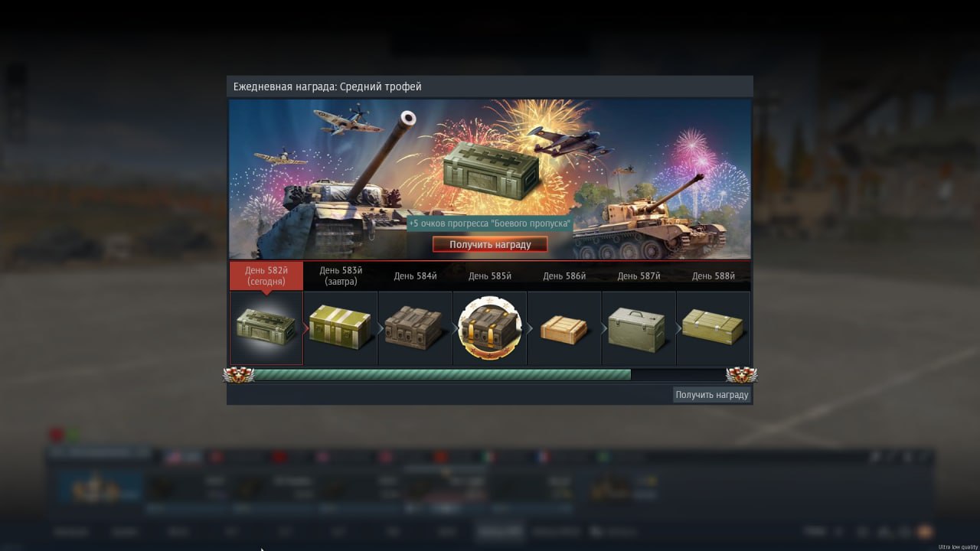Click the right medal emblem at the progress bar end
The image size is (980, 551).
click(x=741, y=375)
